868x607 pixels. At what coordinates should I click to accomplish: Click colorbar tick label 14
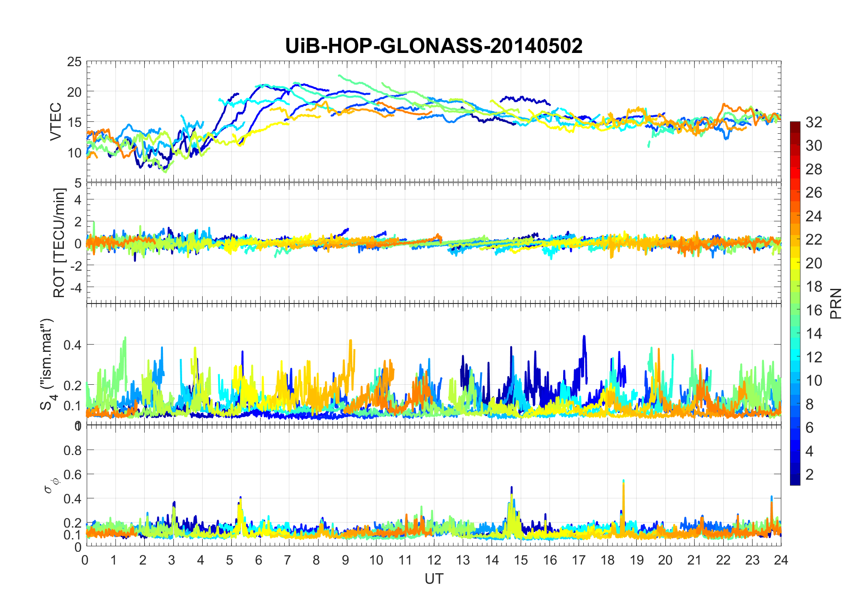click(x=814, y=334)
